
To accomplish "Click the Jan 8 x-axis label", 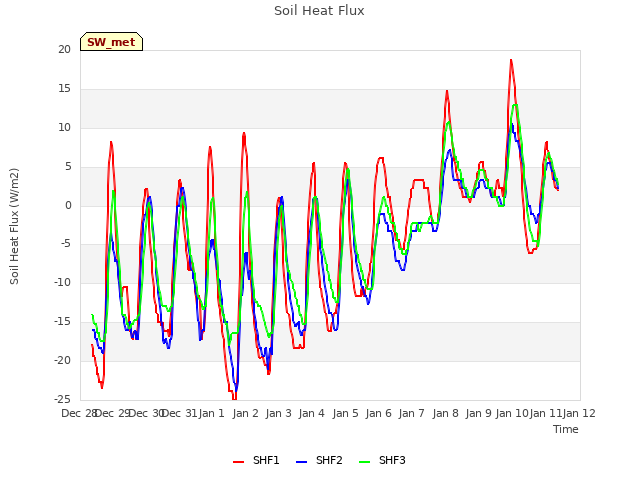I will coord(445,413).
